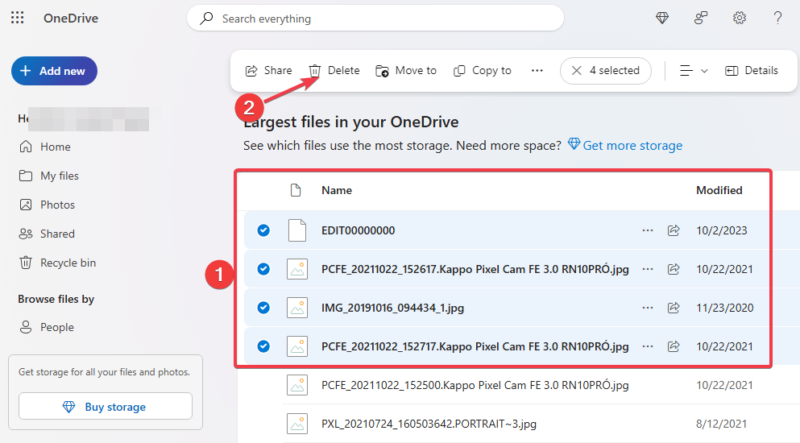Open more actions for IMG_20191016_094434_1.jpg
Viewport: 800px width, 443px height.
point(647,308)
